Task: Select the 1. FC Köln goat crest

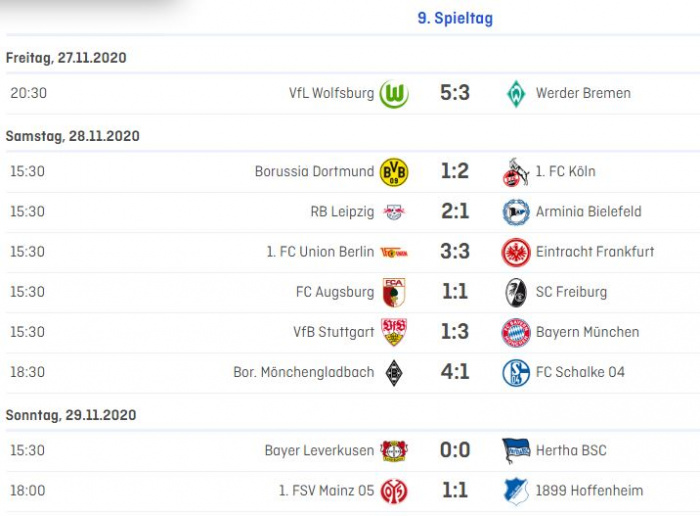Action: click(x=516, y=172)
